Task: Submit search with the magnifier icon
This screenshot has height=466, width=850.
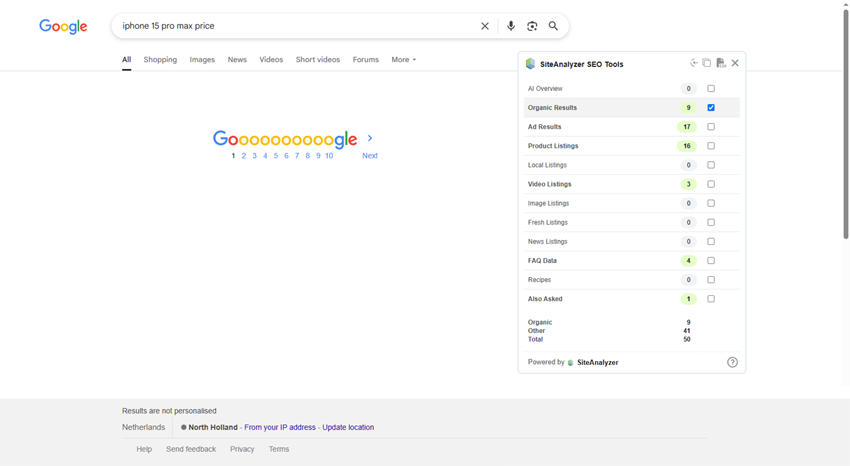Action: click(x=553, y=26)
